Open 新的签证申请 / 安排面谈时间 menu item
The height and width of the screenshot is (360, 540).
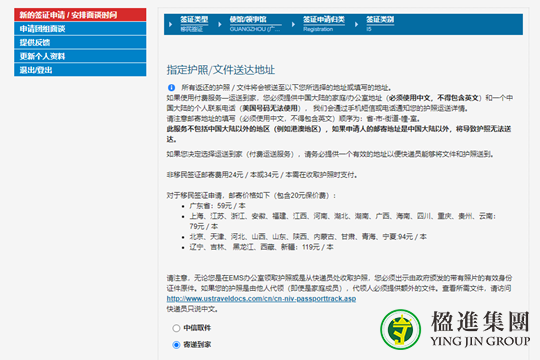80,15
